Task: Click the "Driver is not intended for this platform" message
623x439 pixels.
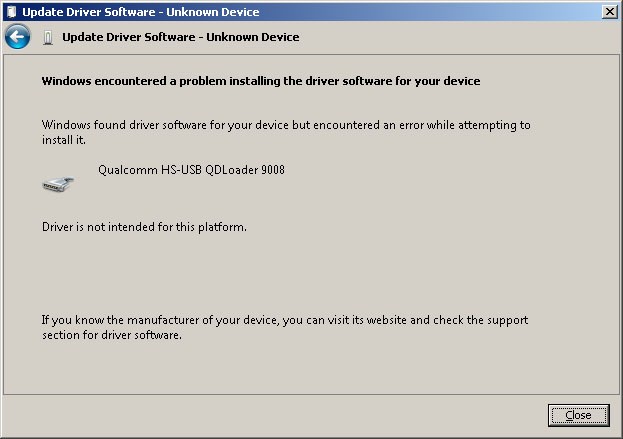Action: tap(144, 227)
